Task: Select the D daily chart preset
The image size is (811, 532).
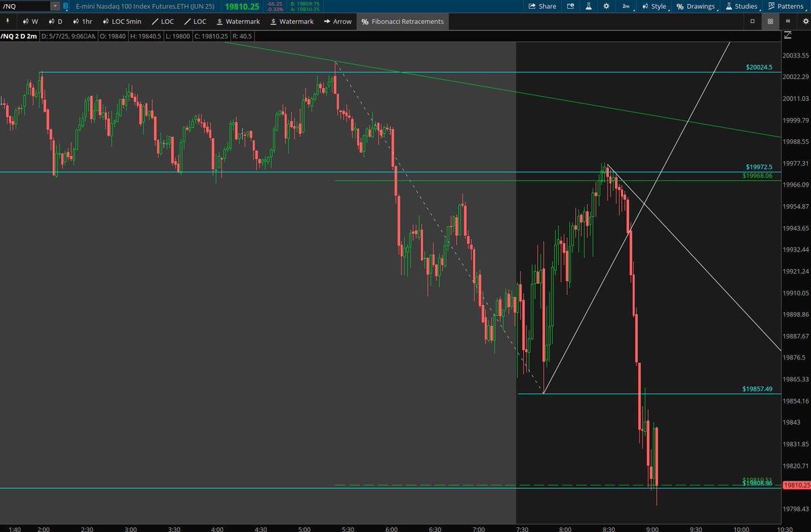Action: pos(55,22)
